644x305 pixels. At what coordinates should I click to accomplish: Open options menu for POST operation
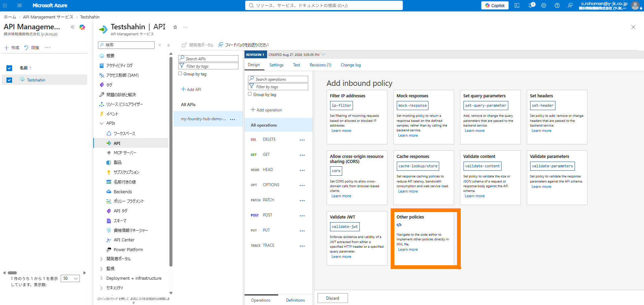coord(302,216)
